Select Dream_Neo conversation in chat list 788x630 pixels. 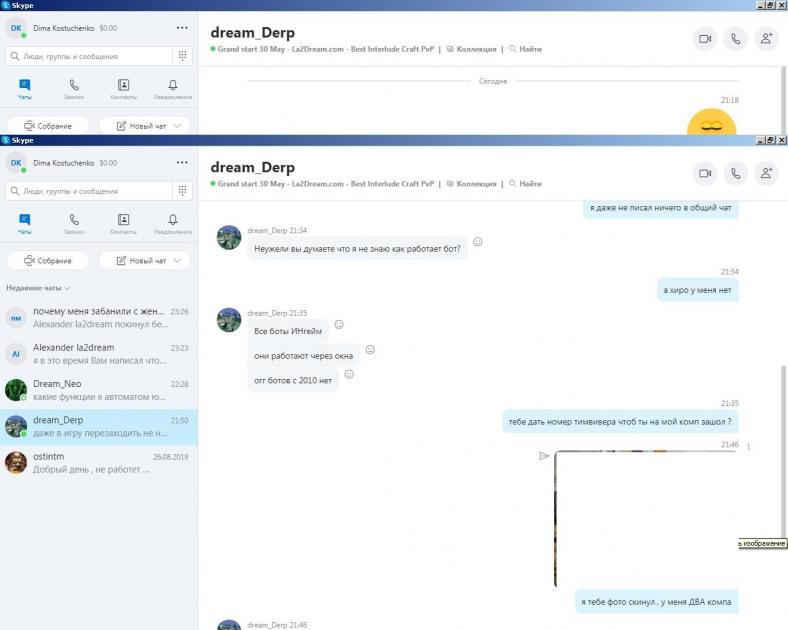98,390
